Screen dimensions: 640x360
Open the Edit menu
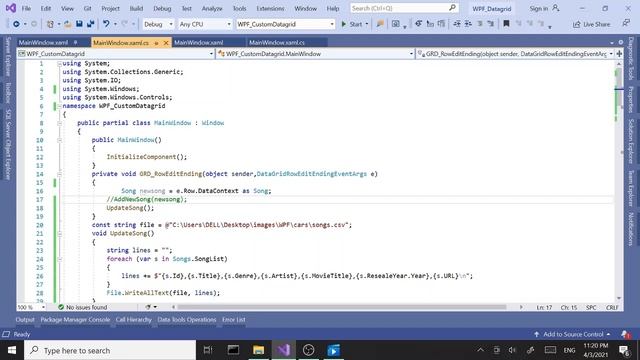coord(46,8)
